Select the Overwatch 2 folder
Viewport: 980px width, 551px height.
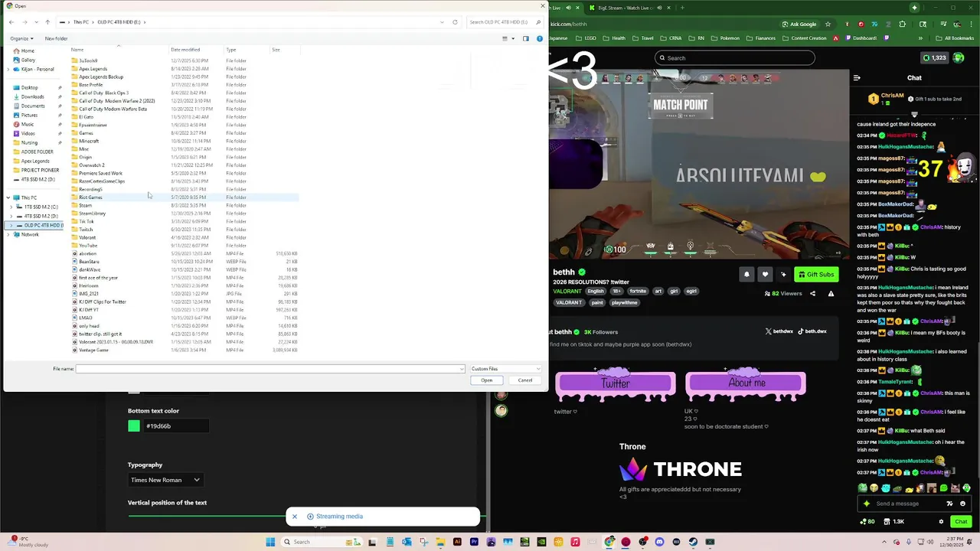92,165
